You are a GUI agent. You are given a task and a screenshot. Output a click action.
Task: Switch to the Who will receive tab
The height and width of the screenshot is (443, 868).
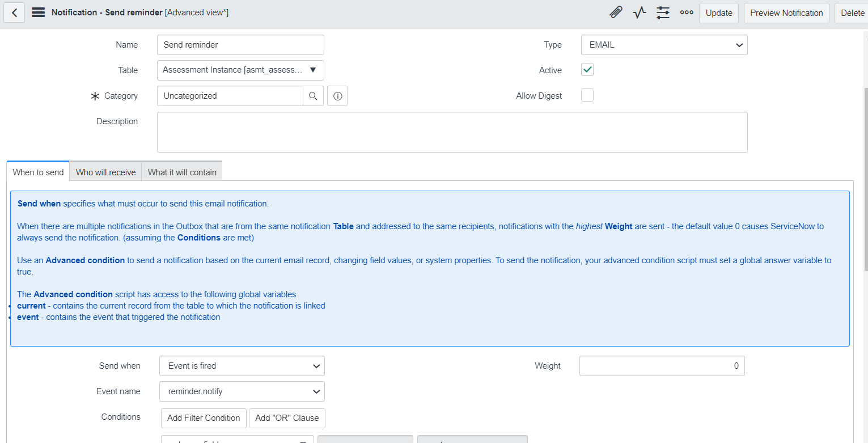pos(105,171)
